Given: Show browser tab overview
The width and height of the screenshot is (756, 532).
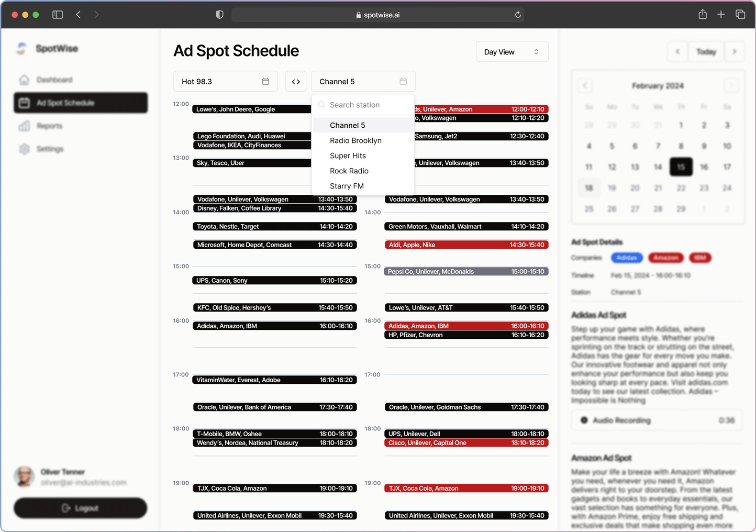Looking at the screenshot, I should [740, 15].
